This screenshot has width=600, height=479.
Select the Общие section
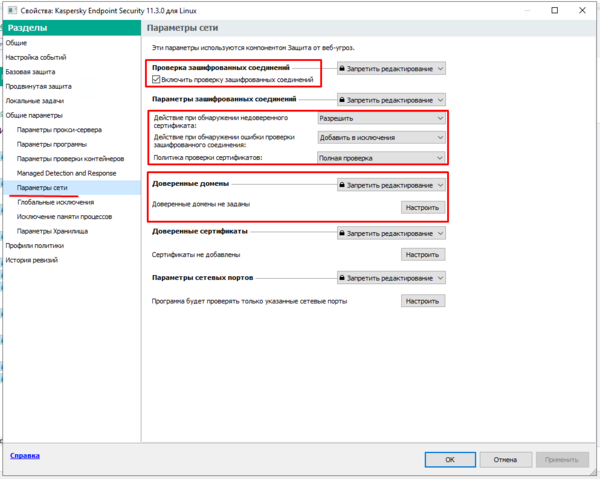pyautogui.click(x=16, y=43)
